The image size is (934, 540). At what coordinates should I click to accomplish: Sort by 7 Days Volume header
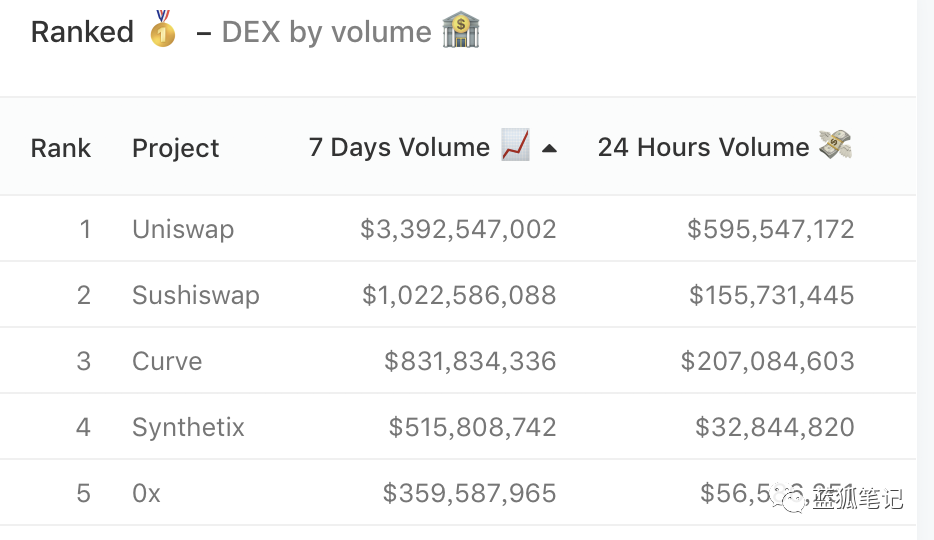coord(399,147)
